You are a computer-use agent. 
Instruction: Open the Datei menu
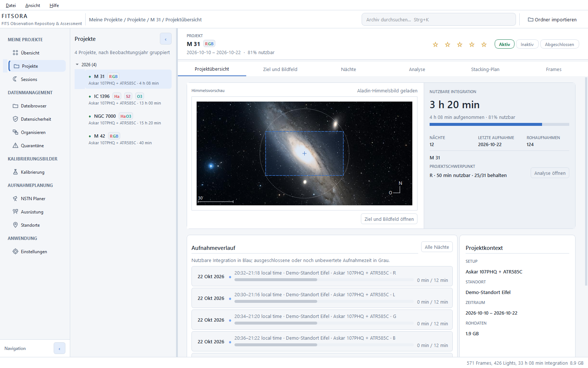pos(11,6)
